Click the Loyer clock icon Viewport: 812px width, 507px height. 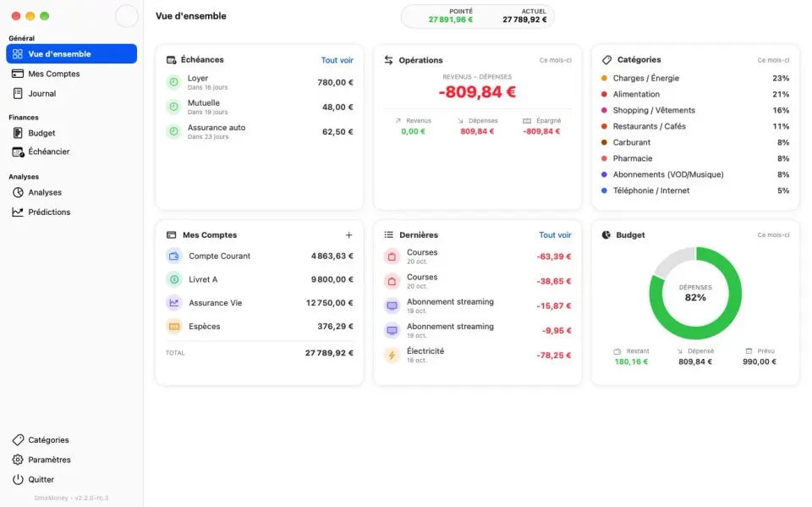point(174,82)
